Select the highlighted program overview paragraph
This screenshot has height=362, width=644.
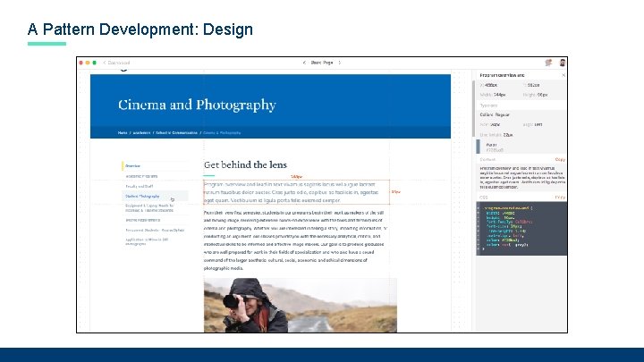click(x=296, y=192)
